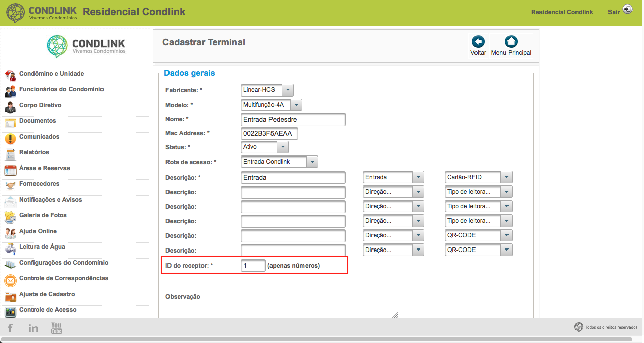Open Tipo de leitora dropdown in second row
This screenshot has width=644, height=343.
[x=478, y=192]
